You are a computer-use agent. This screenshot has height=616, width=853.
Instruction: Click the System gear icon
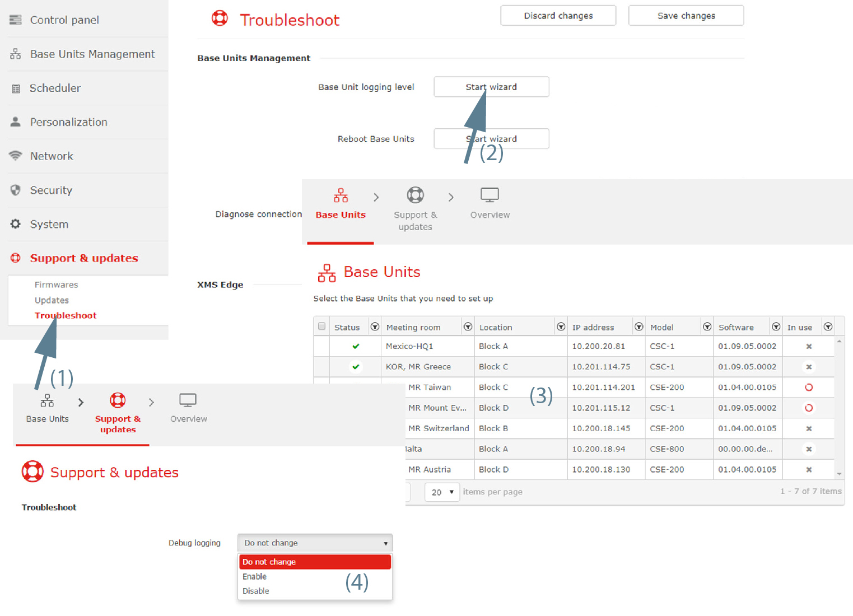pos(16,224)
